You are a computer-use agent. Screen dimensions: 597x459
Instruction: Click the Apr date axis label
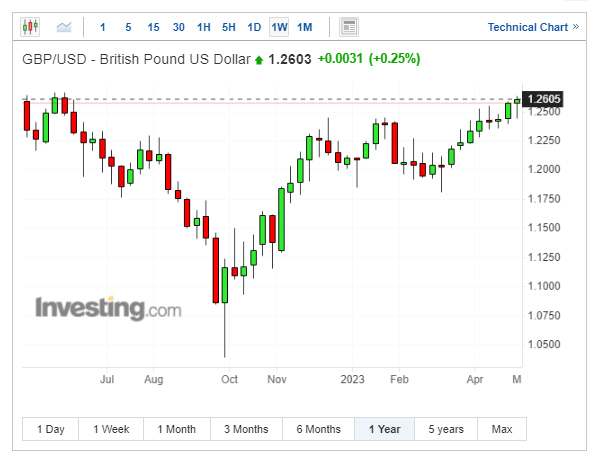click(x=475, y=379)
